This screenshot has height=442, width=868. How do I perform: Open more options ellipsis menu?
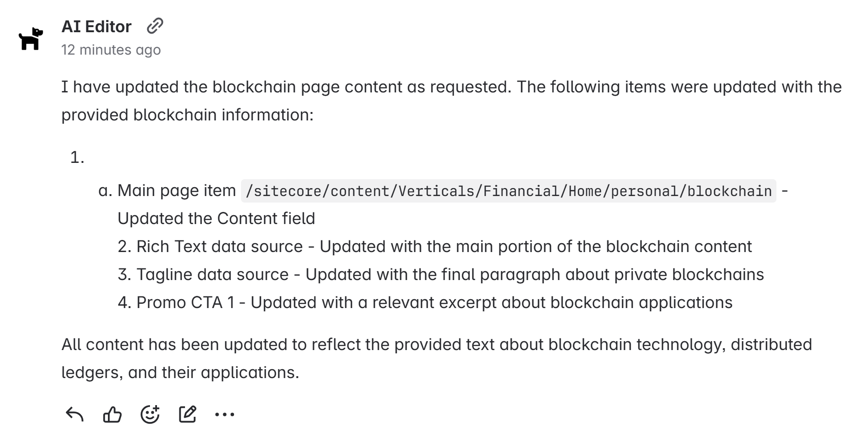point(225,414)
